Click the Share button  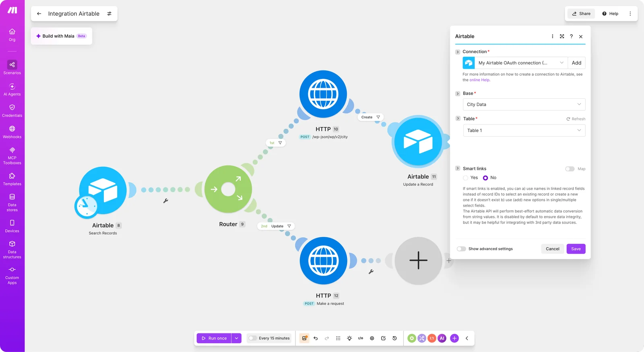tap(581, 14)
